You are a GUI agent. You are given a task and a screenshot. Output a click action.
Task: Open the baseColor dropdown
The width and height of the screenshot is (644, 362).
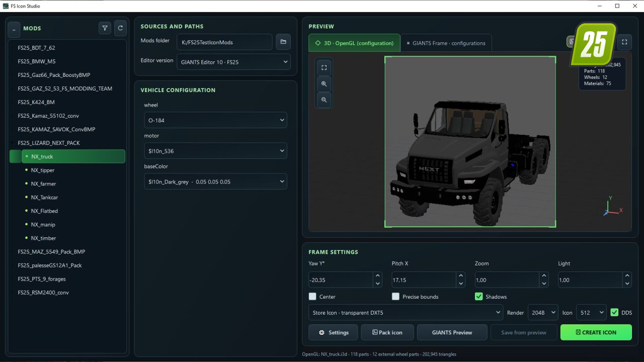(215, 182)
